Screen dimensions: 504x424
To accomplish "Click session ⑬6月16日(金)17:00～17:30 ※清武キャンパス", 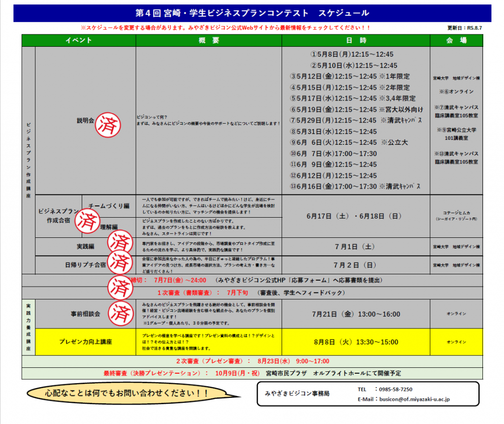I will point(355,187).
